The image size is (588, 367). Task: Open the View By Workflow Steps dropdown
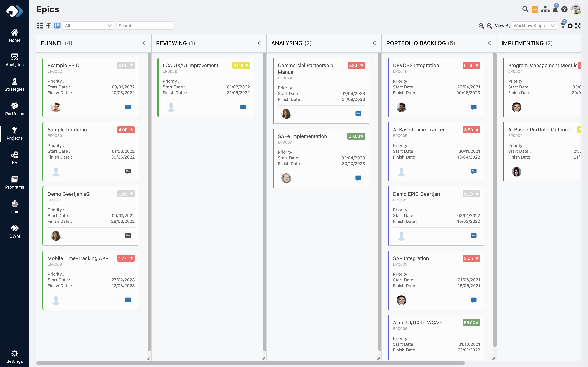[534, 25]
